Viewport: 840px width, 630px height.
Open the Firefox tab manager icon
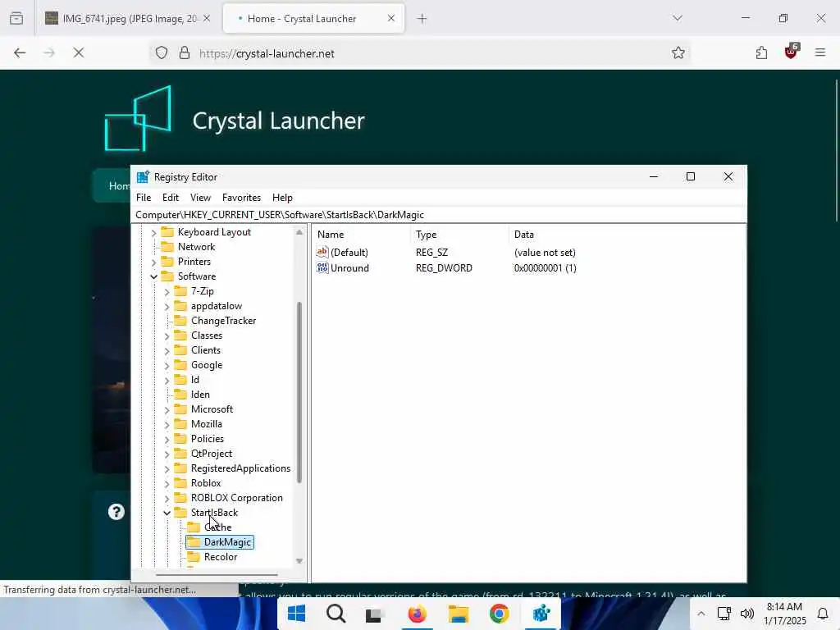click(16, 19)
